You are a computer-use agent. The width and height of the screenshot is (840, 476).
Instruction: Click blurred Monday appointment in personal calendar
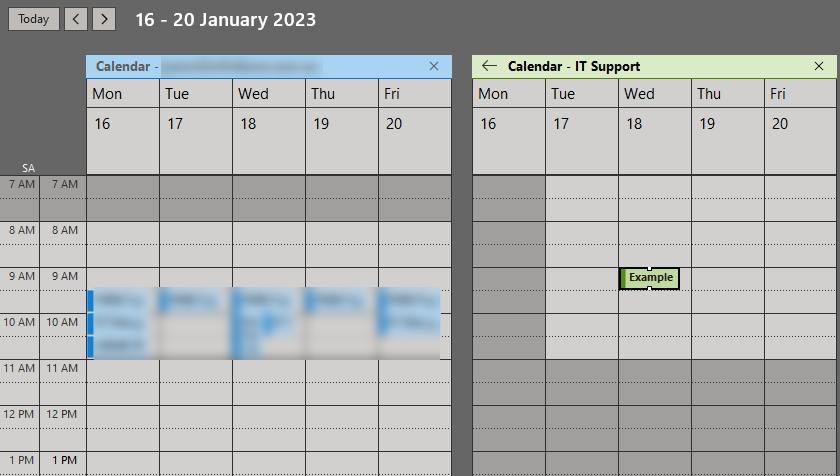123,300
